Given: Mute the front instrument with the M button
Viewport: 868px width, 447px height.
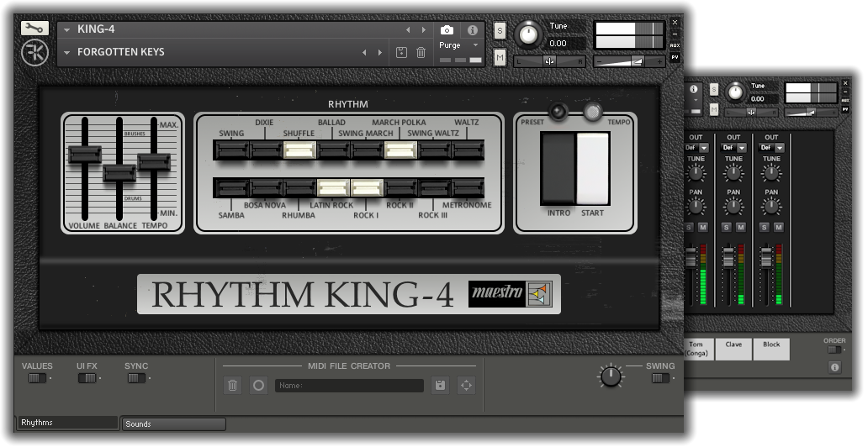Looking at the screenshot, I should tap(500, 57).
